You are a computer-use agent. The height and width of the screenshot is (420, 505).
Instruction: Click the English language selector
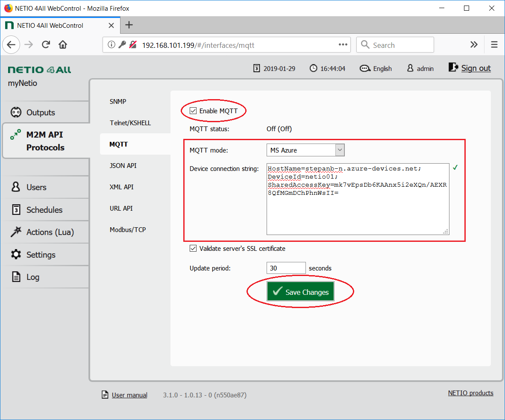click(382, 69)
